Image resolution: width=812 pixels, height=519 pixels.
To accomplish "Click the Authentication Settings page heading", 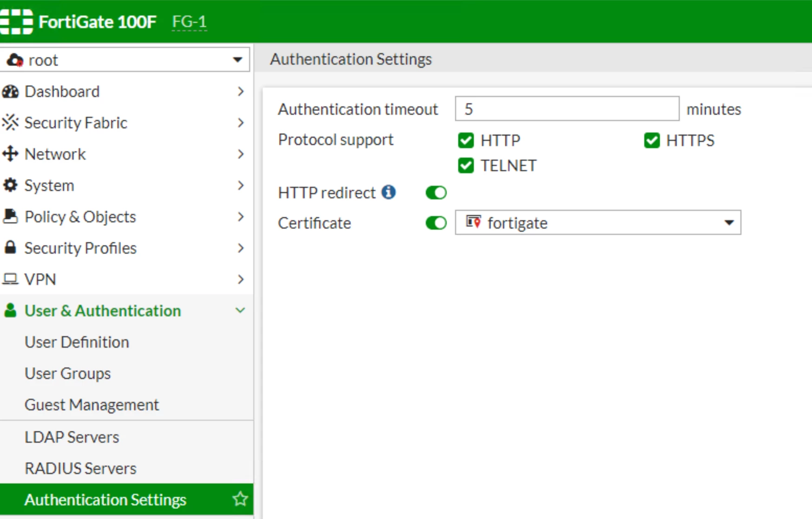I will (351, 59).
